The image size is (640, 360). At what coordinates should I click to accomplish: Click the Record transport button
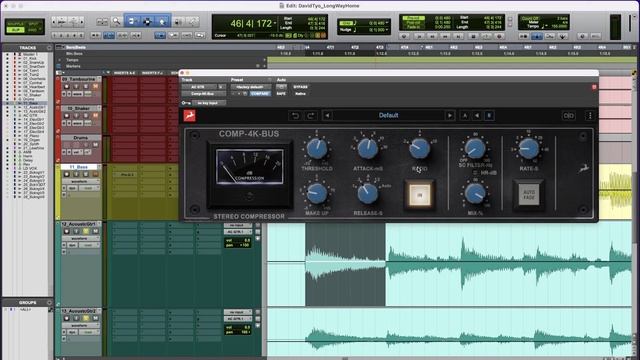(x=499, y=36)
